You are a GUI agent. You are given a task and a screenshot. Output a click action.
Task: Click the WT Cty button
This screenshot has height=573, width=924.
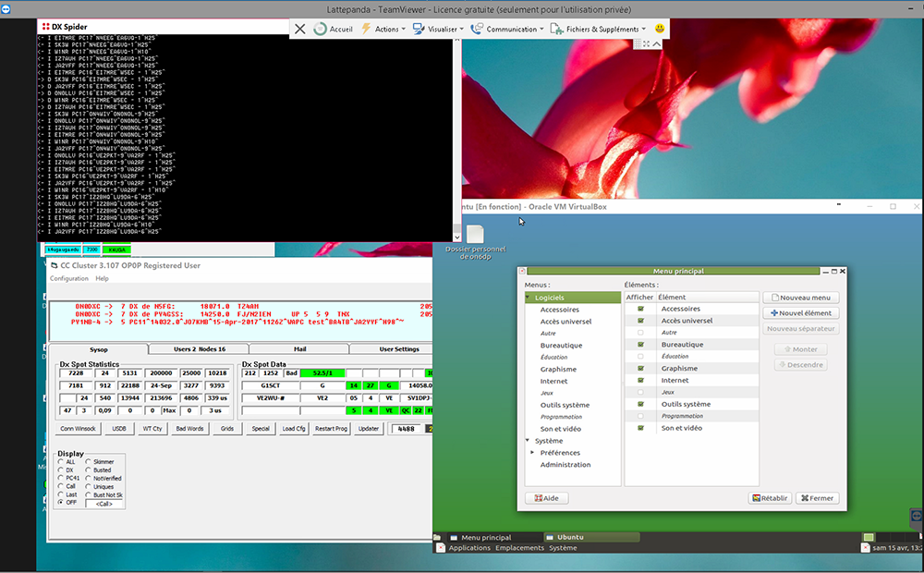pos(152,429)
